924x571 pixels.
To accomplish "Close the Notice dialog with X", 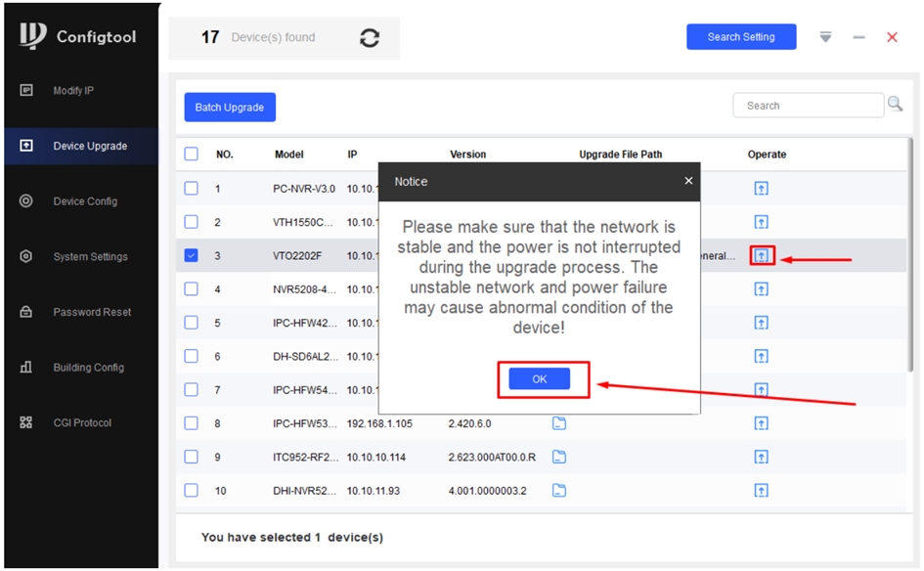I will click(688, 181).
